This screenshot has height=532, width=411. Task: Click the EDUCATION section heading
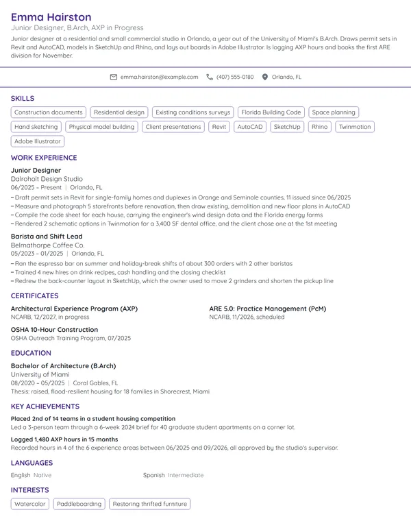[31, 353]
